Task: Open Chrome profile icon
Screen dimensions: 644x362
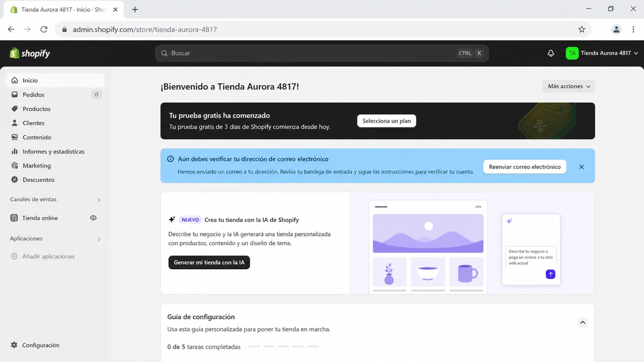Action: click(617, 29)
